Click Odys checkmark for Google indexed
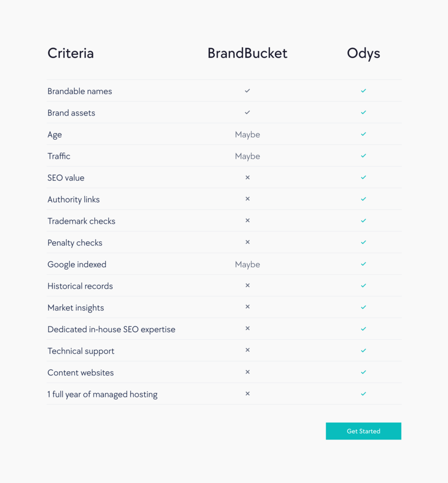 click(363, 264)
